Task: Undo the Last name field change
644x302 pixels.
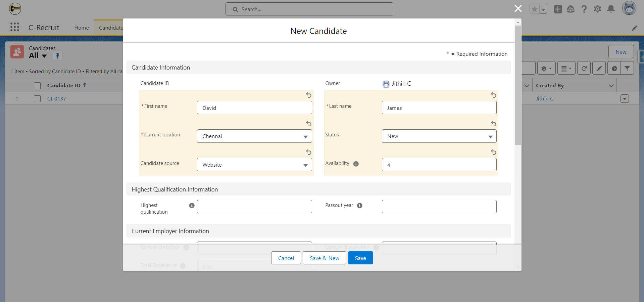Action: coord(493,95)
